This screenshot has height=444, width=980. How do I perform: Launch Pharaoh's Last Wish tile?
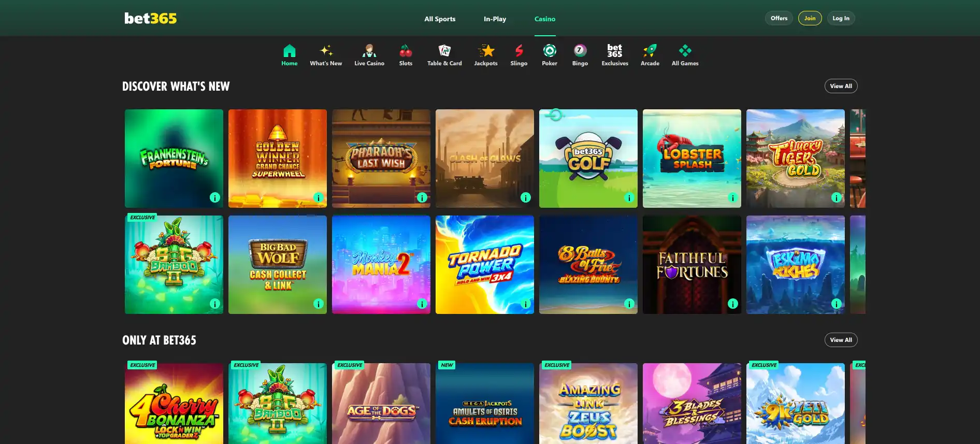pyautogui.click(x=381, y=159)
